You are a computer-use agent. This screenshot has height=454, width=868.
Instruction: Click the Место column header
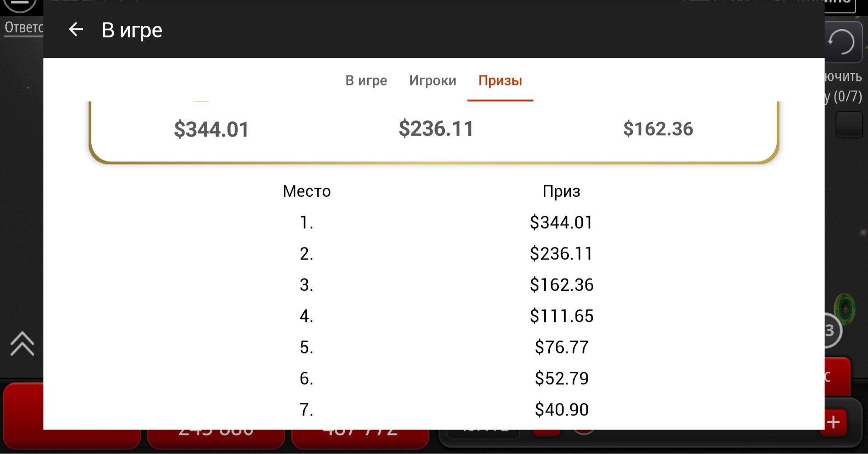tap(307, 191)
